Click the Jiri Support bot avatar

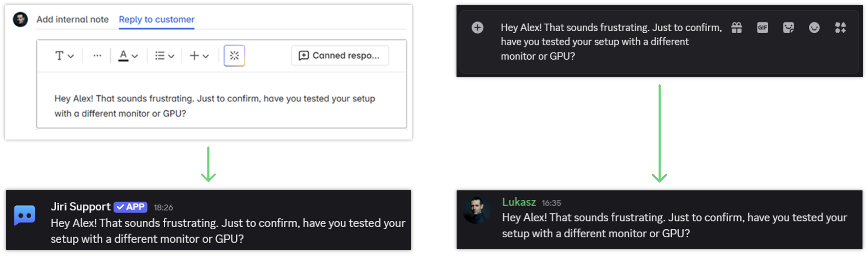pyautogui.click(x=24, y=215)
